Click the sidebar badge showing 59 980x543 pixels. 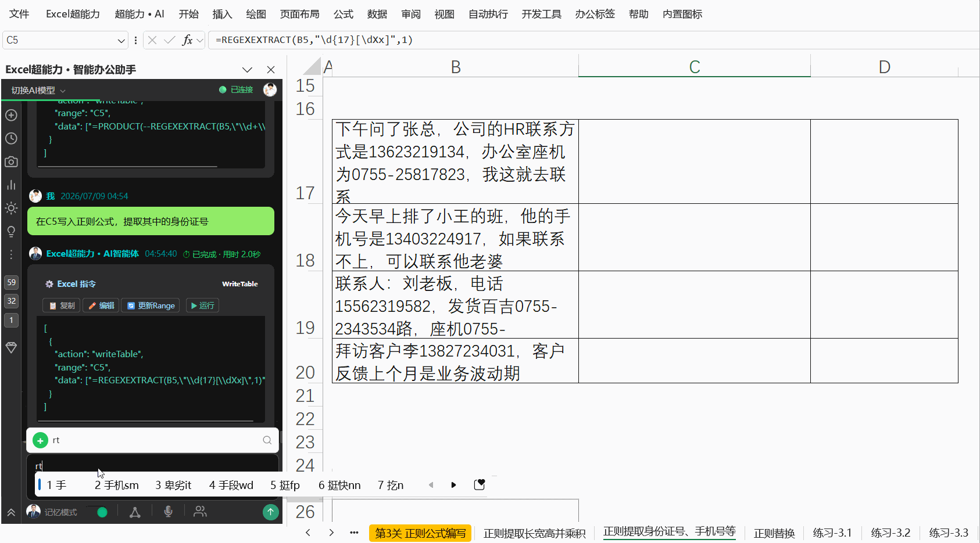pos(11,282)
